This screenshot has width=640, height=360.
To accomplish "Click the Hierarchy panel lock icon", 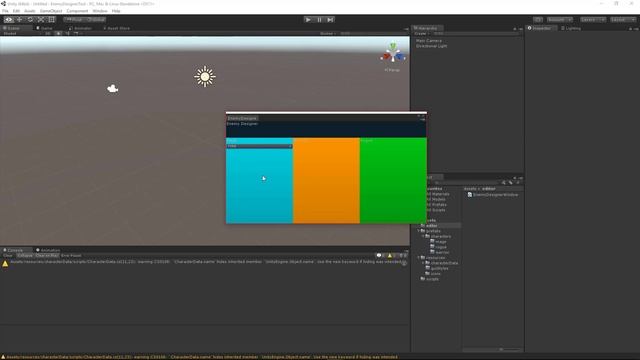I will coord(515,29).
